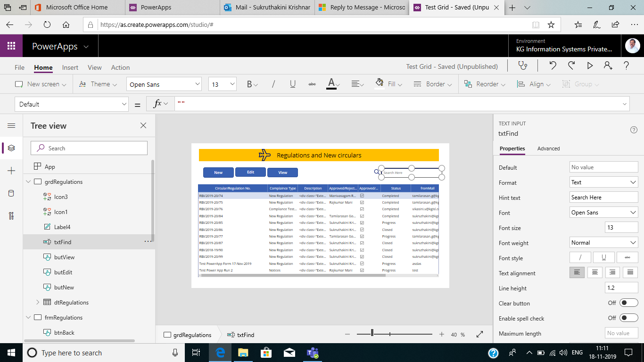Open help question mark in header
Image resolution: width=644 pixels, height=362 pixels.
[x=627, y=66]
